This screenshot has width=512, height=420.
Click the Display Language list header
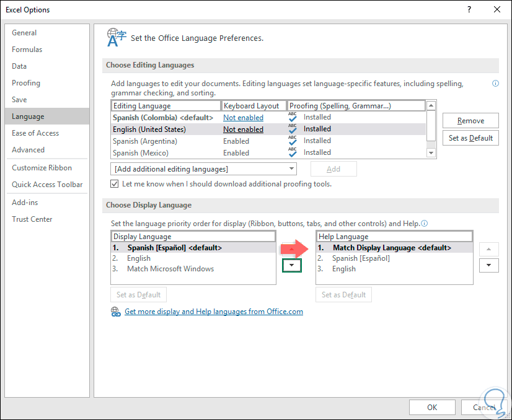pyautogui.click(x=193, y=237)
